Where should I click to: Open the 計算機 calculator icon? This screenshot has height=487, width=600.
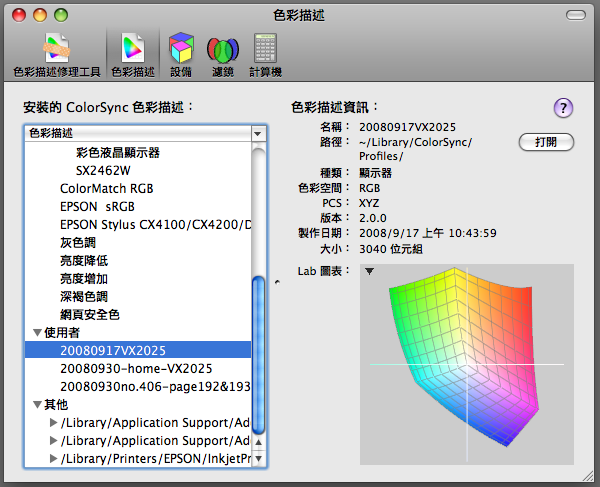click(265, 55)
